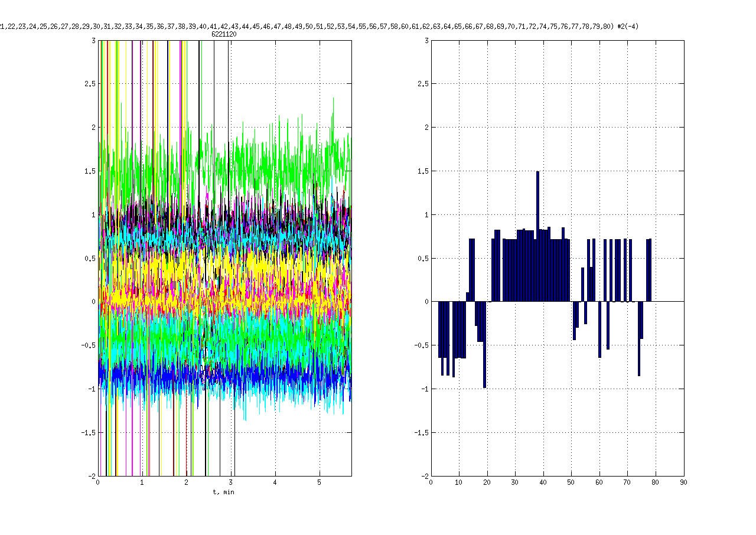
Task: Click the plot title "6221120"
Action: (x=224, y=35)
